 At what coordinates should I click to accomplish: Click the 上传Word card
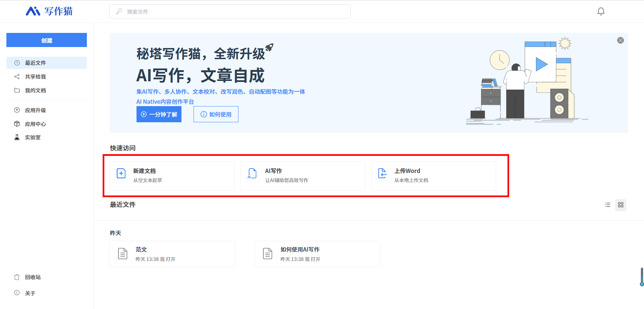(x=434, y=176)
